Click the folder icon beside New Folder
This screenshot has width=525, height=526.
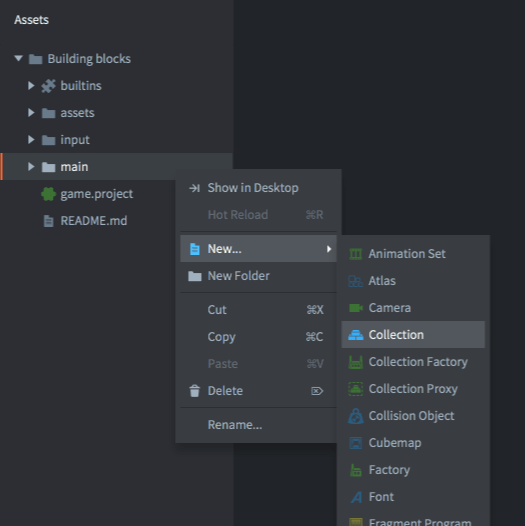(195, 276)
